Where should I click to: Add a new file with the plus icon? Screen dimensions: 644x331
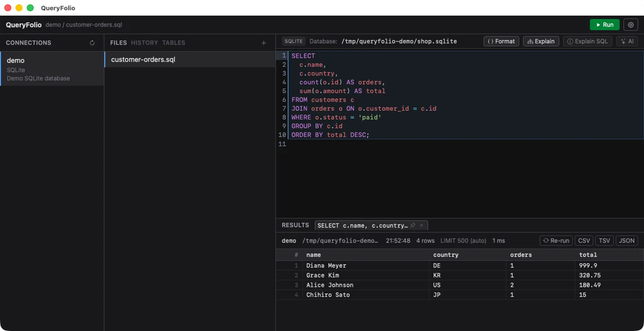point(264,43)
